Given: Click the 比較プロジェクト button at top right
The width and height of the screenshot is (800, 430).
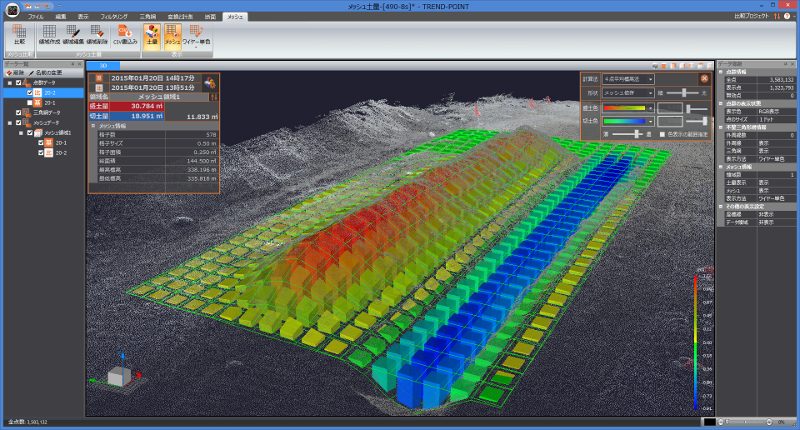Looking at the screenshot, I should pyautogui.click(x=751, y=16).
